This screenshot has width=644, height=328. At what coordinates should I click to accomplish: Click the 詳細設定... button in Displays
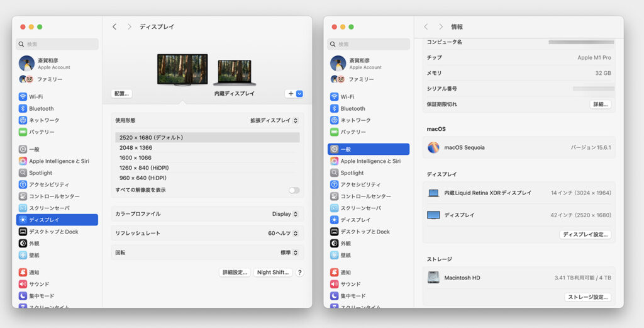pos(235,273)
